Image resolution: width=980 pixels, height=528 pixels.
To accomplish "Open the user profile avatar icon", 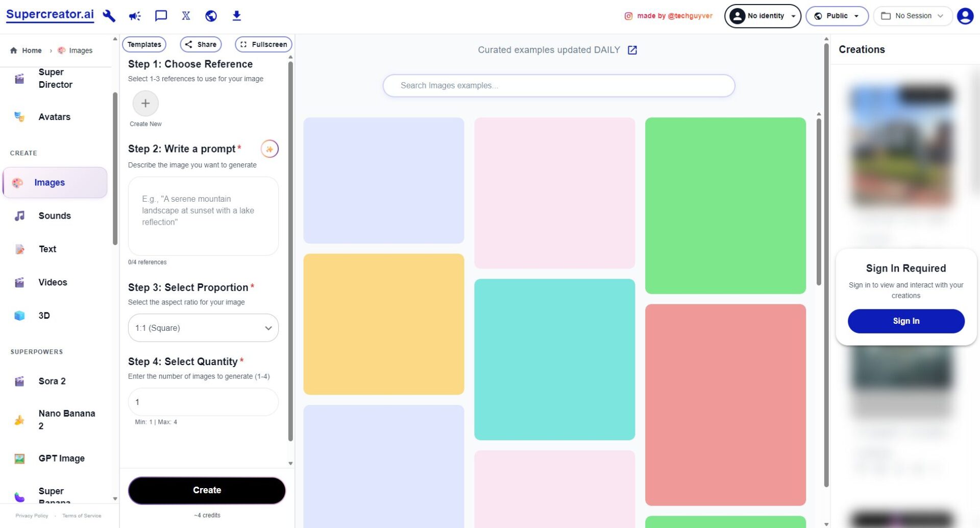I will (x=965, y=16).
